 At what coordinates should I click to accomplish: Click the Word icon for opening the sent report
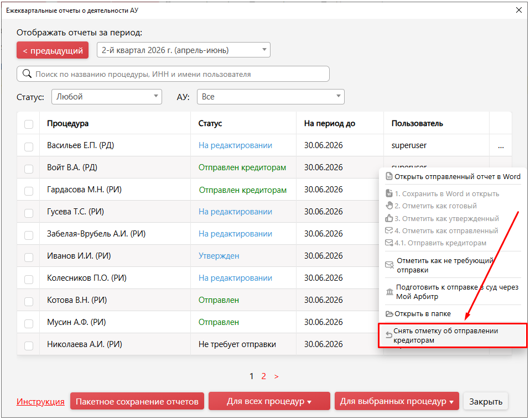coord(389,177)
